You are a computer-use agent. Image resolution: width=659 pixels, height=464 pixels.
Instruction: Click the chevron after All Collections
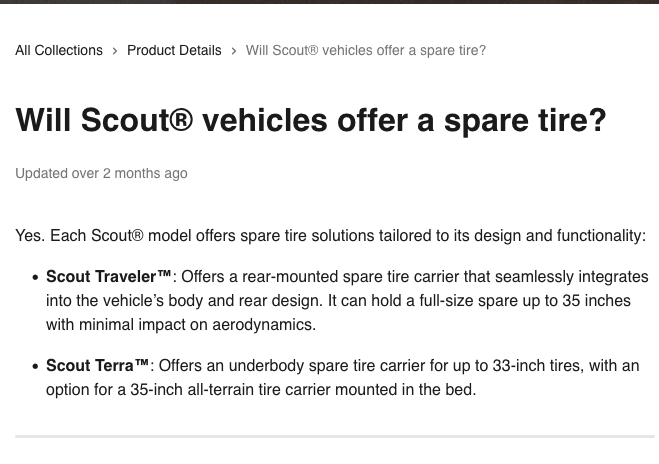(x=115, y=50)
